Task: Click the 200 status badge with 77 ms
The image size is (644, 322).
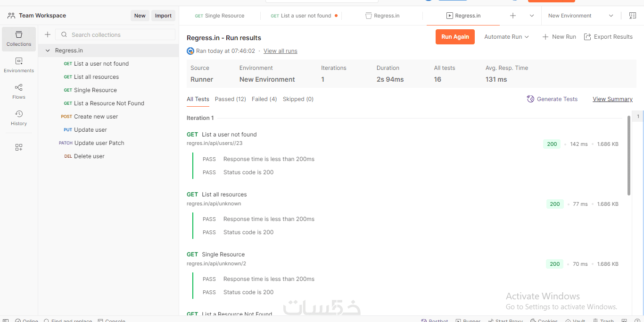Action: (x=555, y=204)
